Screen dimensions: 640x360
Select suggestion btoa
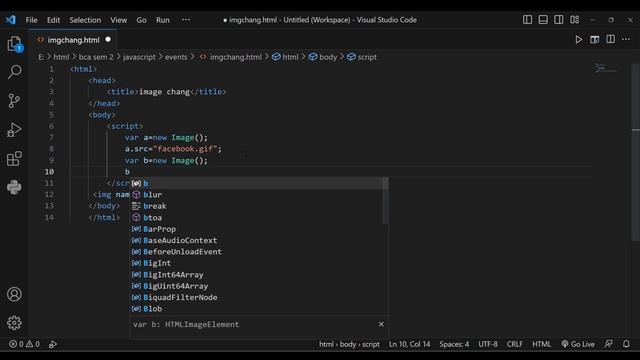pyautogui.click(x=259, y=218)
